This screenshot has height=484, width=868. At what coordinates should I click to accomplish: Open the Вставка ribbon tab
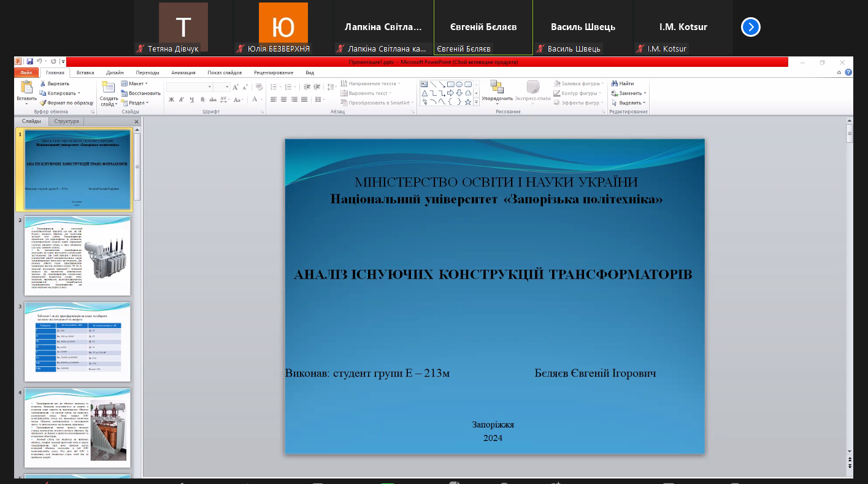(85, 72)
